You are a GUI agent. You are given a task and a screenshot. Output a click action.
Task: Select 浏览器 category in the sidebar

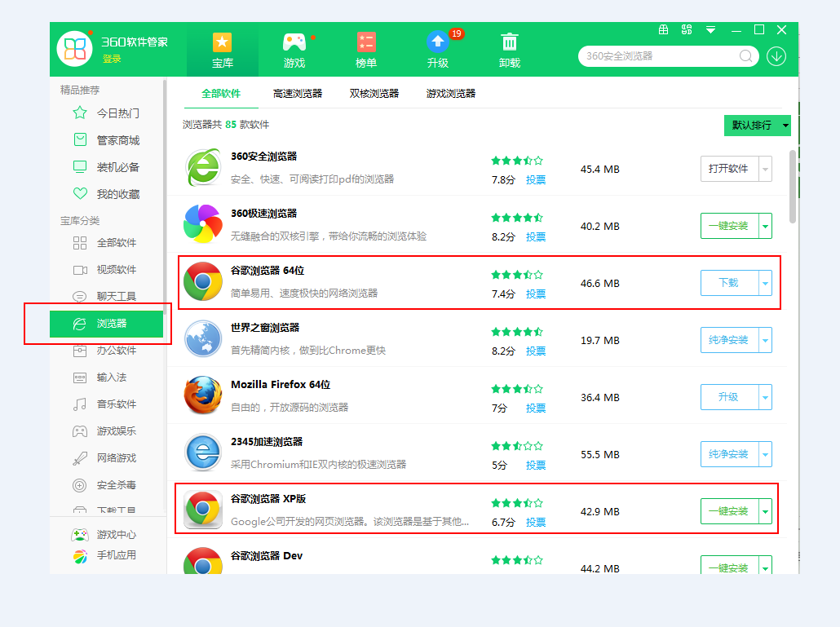(106, 324)
